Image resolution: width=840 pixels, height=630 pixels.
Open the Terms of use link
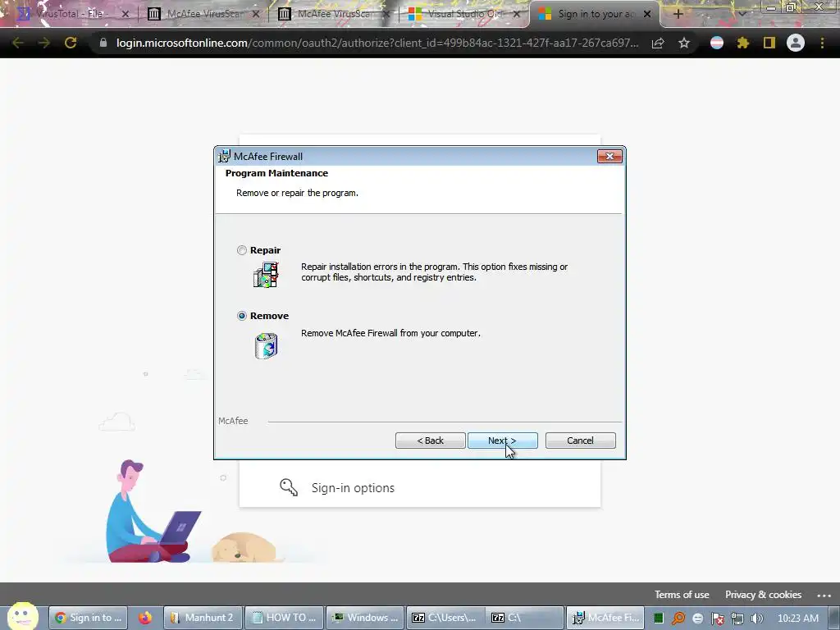682,595
